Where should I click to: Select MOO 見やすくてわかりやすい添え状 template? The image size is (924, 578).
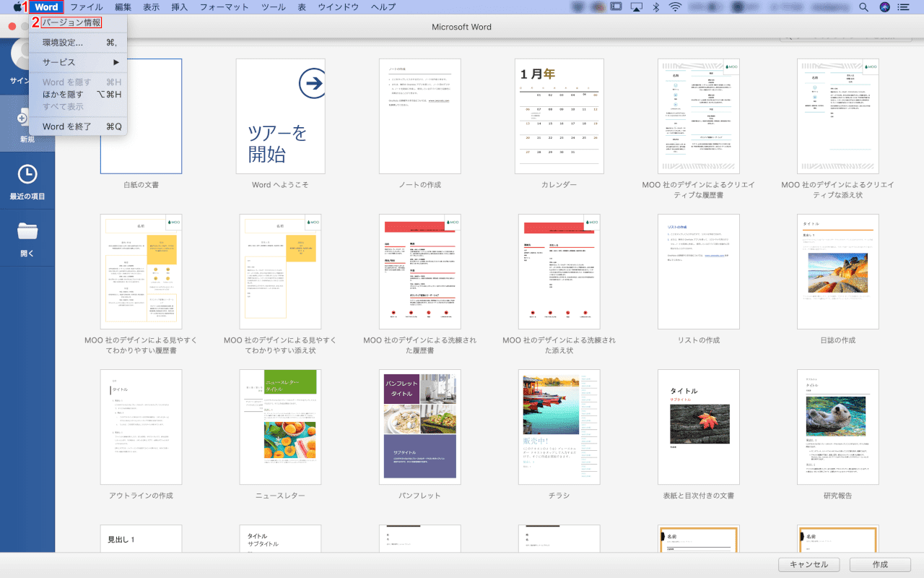280,272
